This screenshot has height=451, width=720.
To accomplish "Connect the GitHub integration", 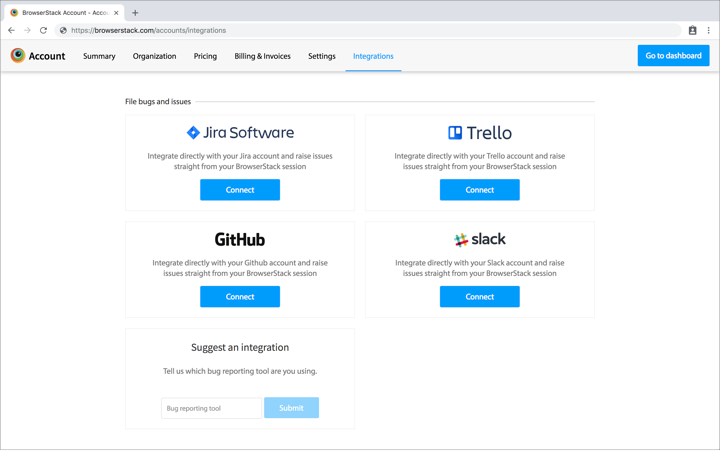I will click(240, 297).
